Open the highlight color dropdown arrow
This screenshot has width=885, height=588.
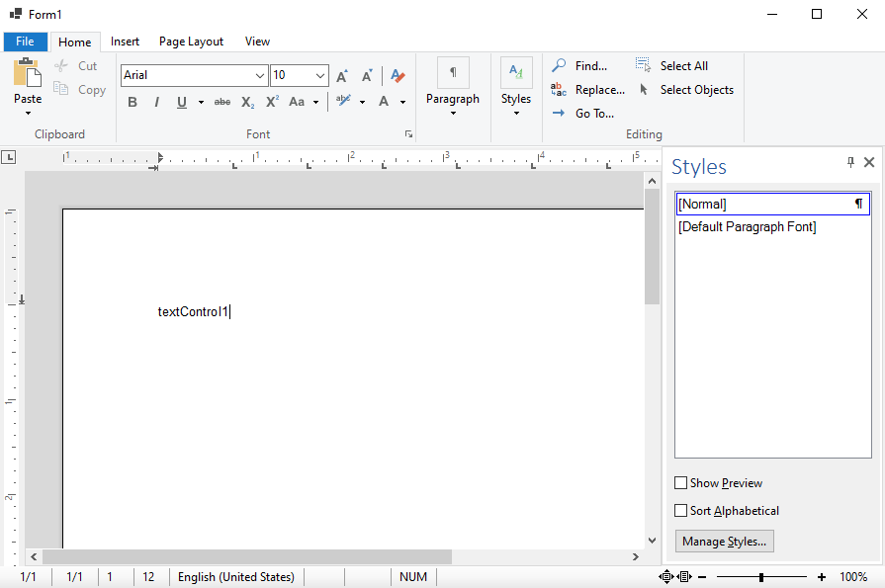pyautogui.click(x=362, y=103)
